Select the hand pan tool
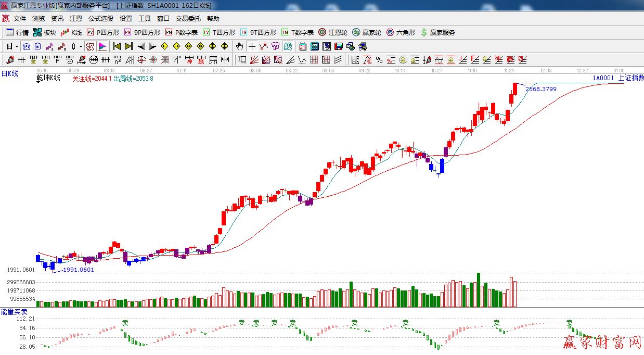Image resolution: width=644 pixels, height=355 pixels. (x=239, y=46)
